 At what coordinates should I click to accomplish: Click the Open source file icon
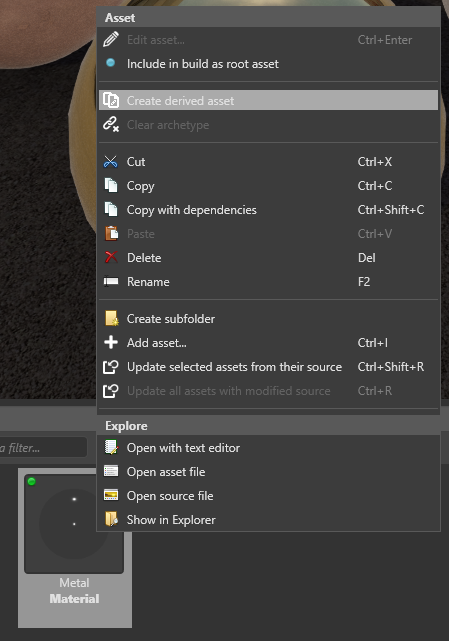(x=111, y=495)
